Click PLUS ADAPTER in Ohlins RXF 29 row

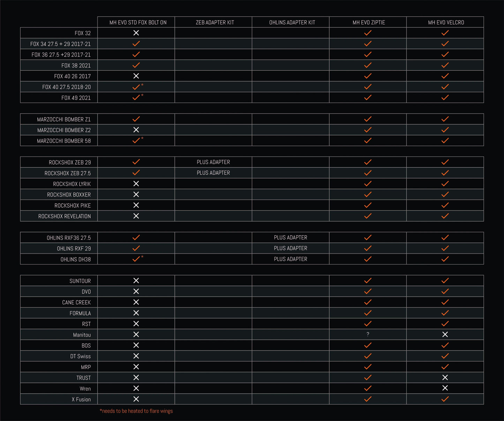click(291, 248)
